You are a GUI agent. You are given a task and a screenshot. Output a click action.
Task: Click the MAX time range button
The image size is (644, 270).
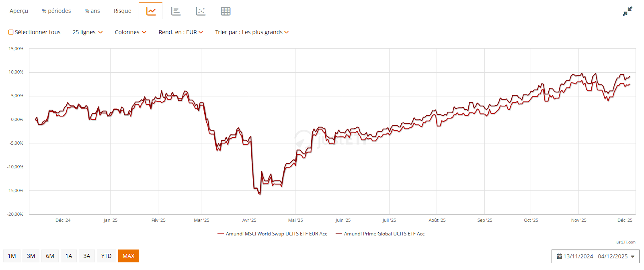click(128, 256)
